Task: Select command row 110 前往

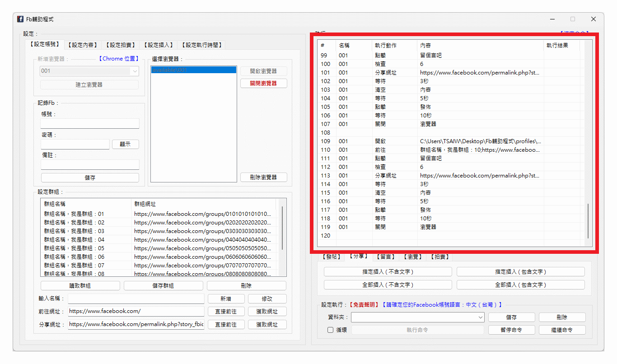Action: (452, 150)
